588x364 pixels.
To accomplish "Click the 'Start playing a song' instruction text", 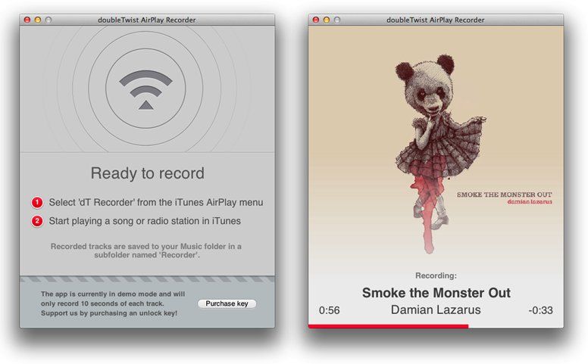I will [x=145, y=222].
